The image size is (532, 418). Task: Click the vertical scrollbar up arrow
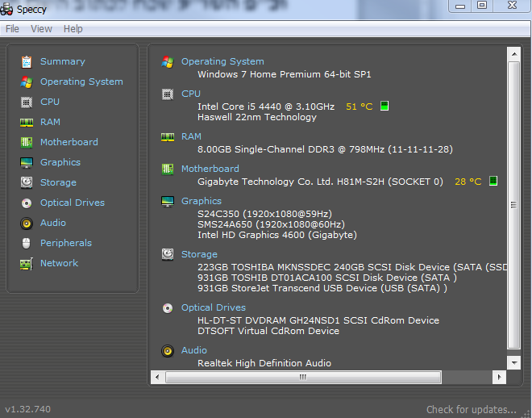[514, 54]
